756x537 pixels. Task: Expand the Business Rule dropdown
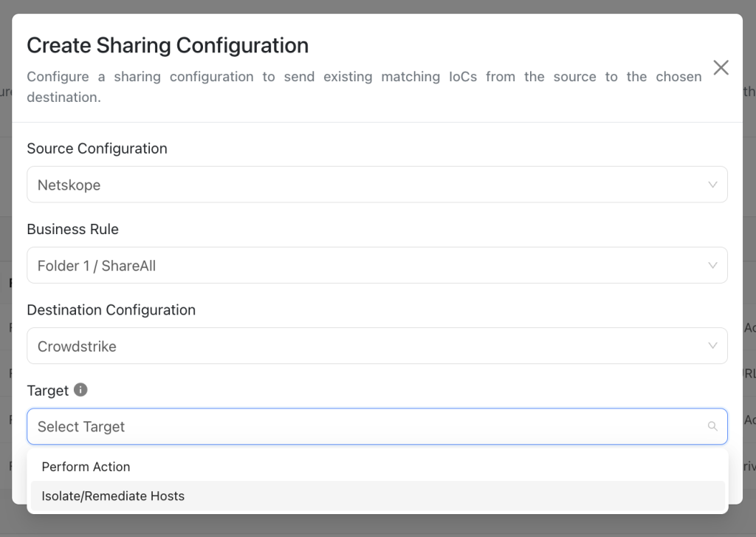pyautogui.click(x=377, y=265)
